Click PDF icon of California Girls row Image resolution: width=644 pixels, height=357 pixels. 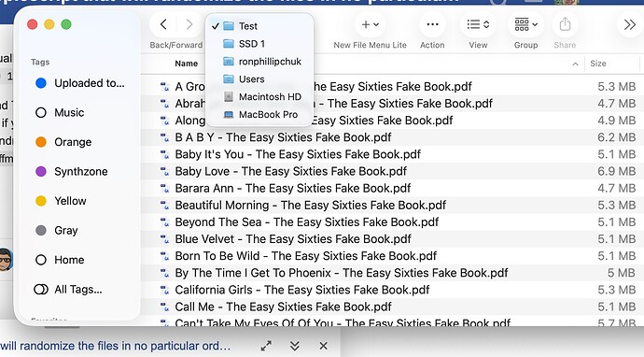(x=164, y=290)
